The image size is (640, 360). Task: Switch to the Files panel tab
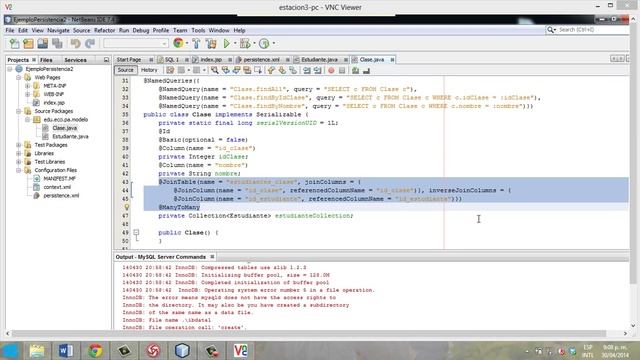click(x=46, y=60)
